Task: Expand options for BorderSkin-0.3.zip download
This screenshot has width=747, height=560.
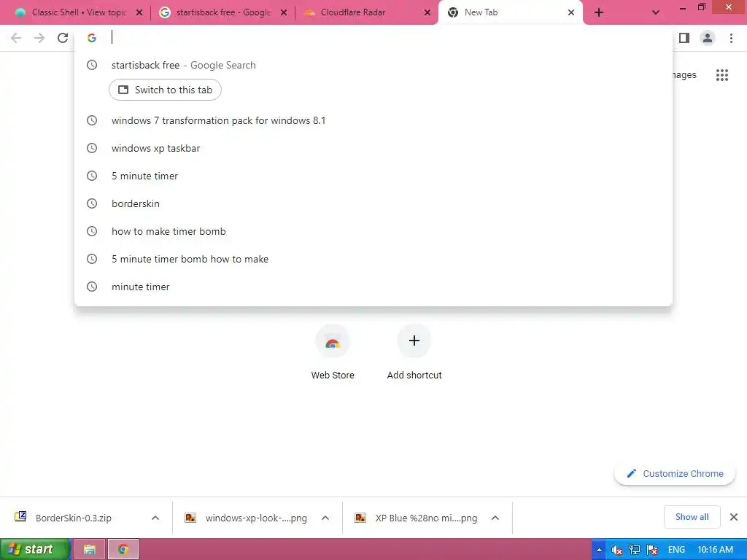Action: [x=155, y=518]
